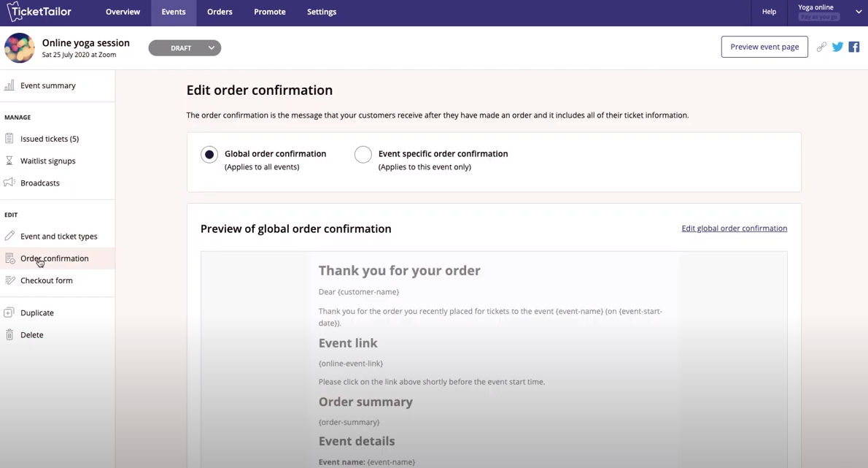Open Edit global order confirmation link

pyautogui.click(x=734, y=229)
